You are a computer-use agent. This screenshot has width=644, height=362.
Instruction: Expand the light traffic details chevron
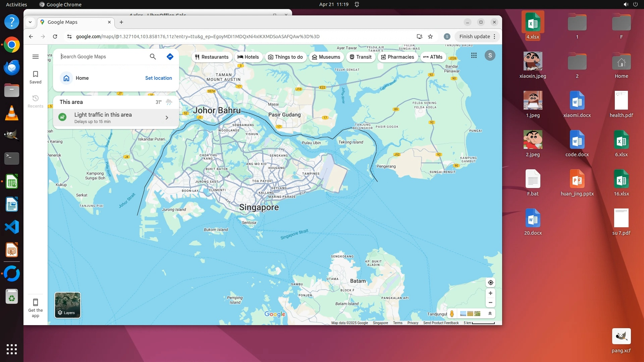point(167,118)
